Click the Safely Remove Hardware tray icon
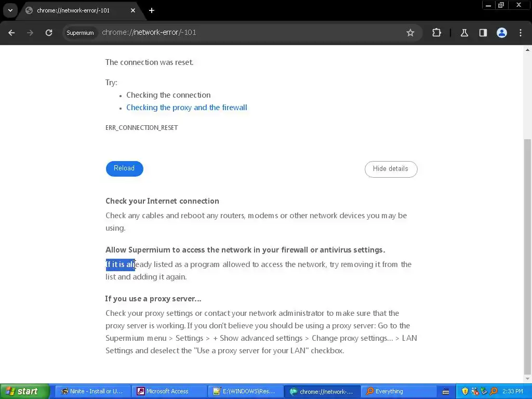This screenshot has width=532, height=399. pyautogui.click(x=484, y=392)
